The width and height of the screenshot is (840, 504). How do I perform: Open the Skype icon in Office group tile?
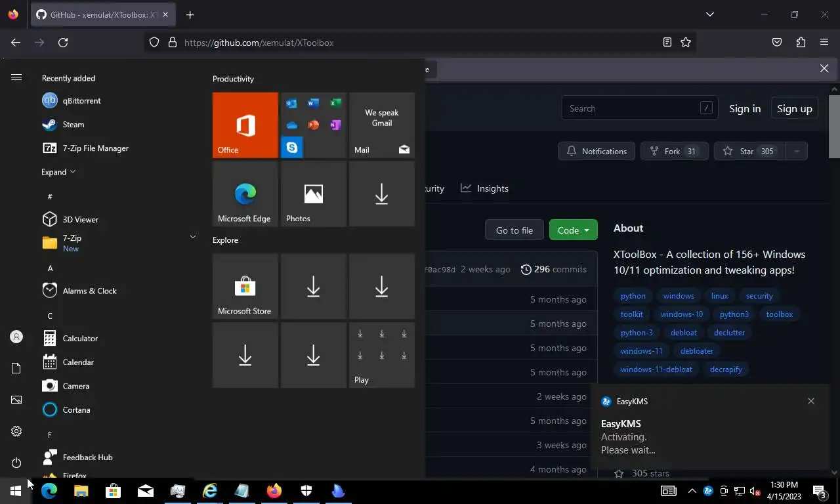click(292, 148)
